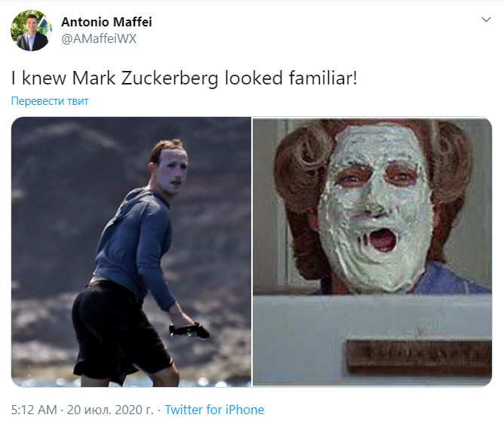This screenshot has width=504, height=427.
Task: Open right image with green face mask
Action: 372,252
